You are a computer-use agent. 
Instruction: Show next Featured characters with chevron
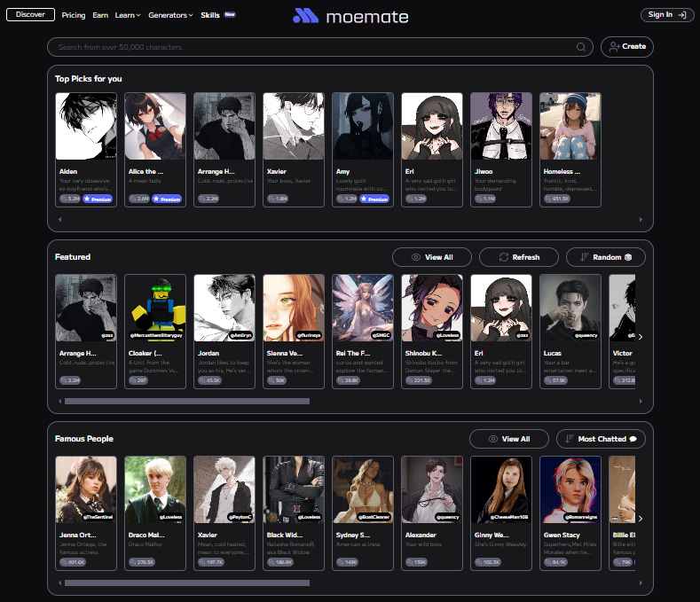[641, 337]
